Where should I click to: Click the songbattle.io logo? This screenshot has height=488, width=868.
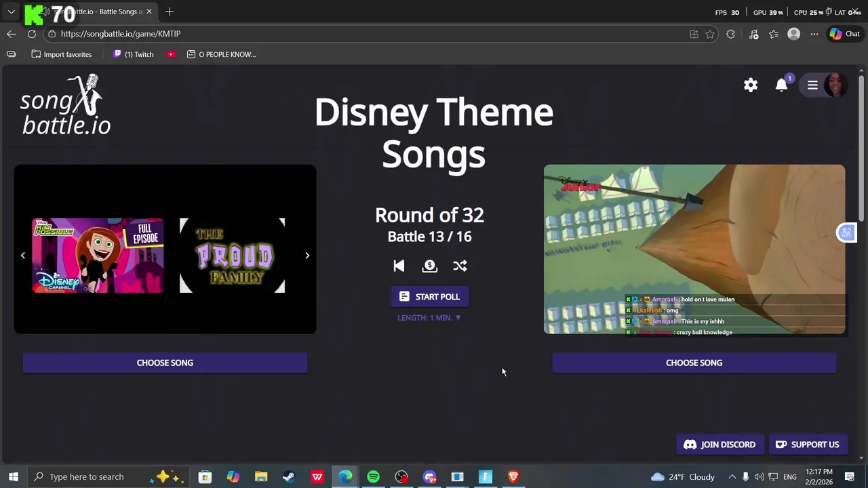coord(65,105)
